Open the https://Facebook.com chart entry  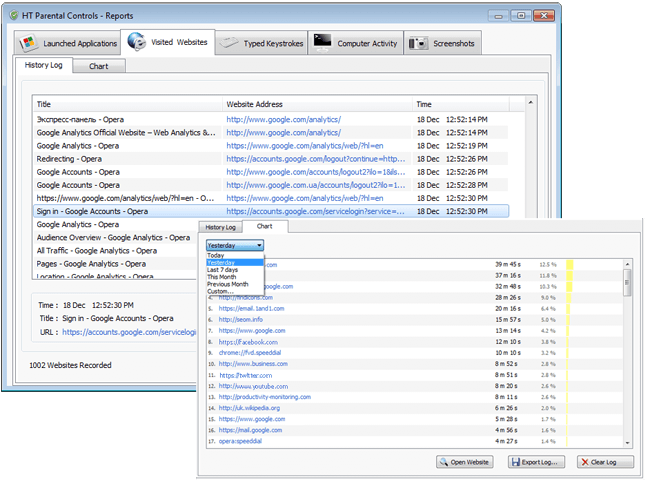248,342
